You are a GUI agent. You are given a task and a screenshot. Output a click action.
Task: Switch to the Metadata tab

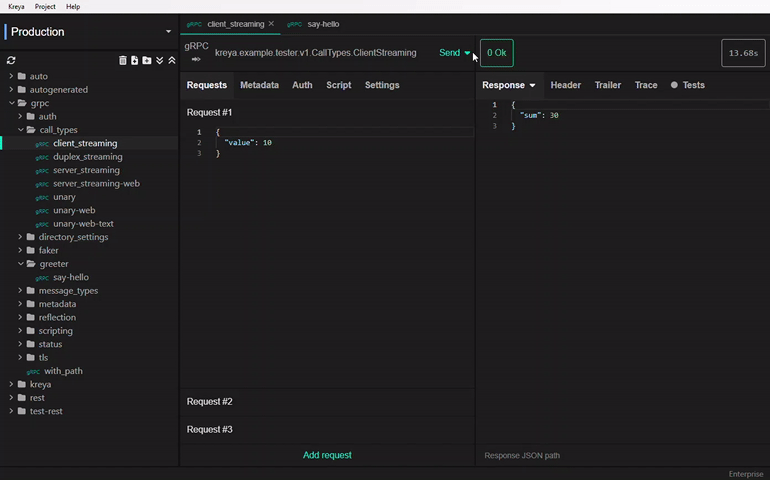point(259,85)
